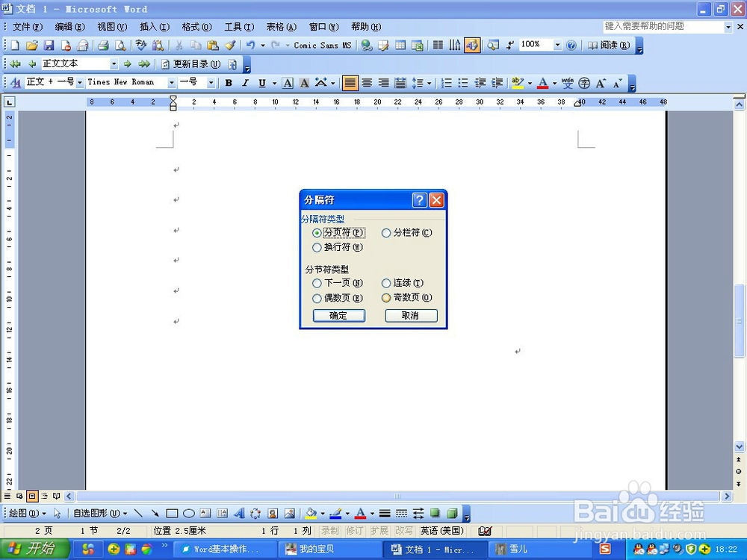Save the document with the floppy icon
This screenshot has height=560, width=747.
tap(49, 46)
